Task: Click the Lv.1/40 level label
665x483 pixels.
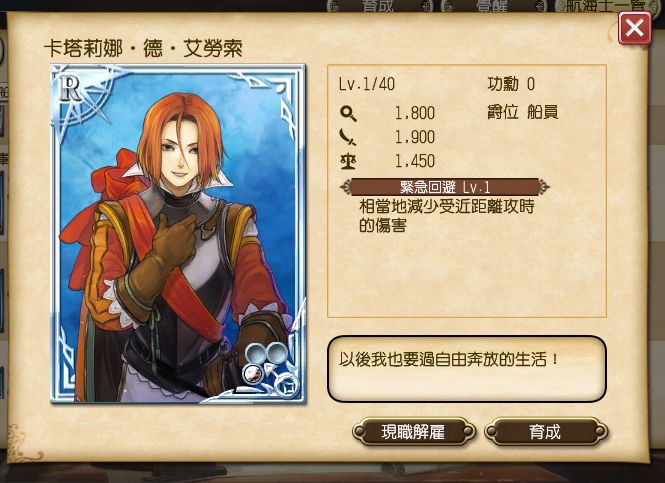Action: point(367,84)
